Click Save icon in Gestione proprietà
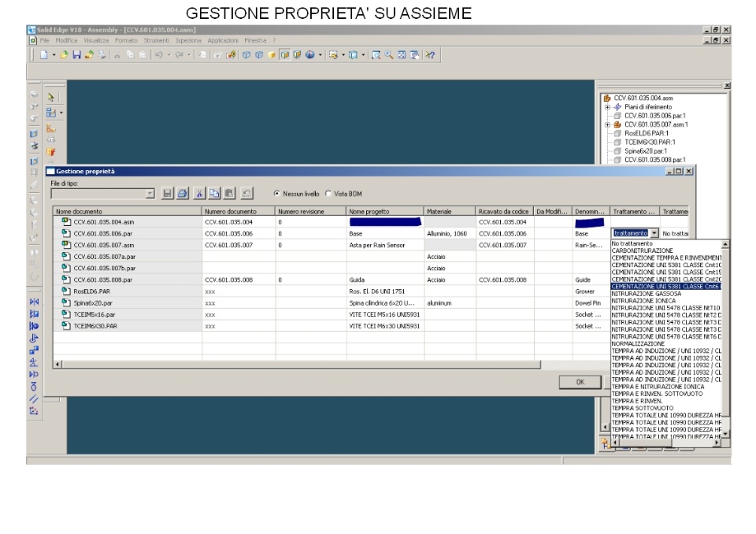Viewport: 756px width, 534px height. click(x=167, y=194)
